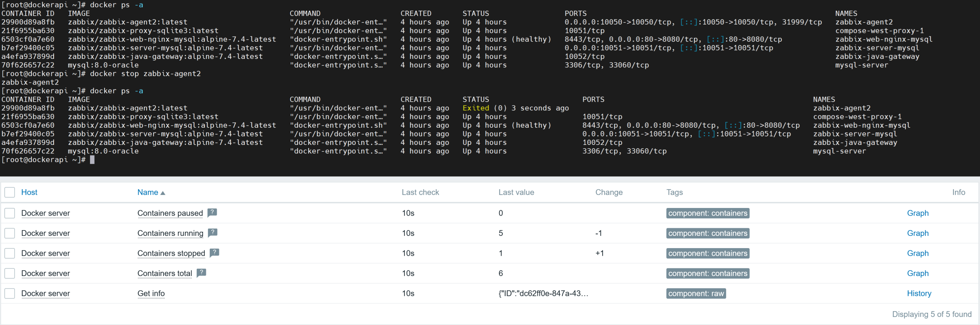Screen dimensions: 980x325
Task: Sort table by Host column header
Action: pos(29,192)
